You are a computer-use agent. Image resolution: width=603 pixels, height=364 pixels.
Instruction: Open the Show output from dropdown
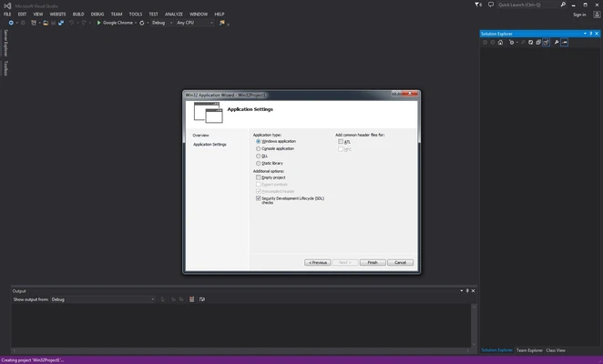[x=103, y=299]
